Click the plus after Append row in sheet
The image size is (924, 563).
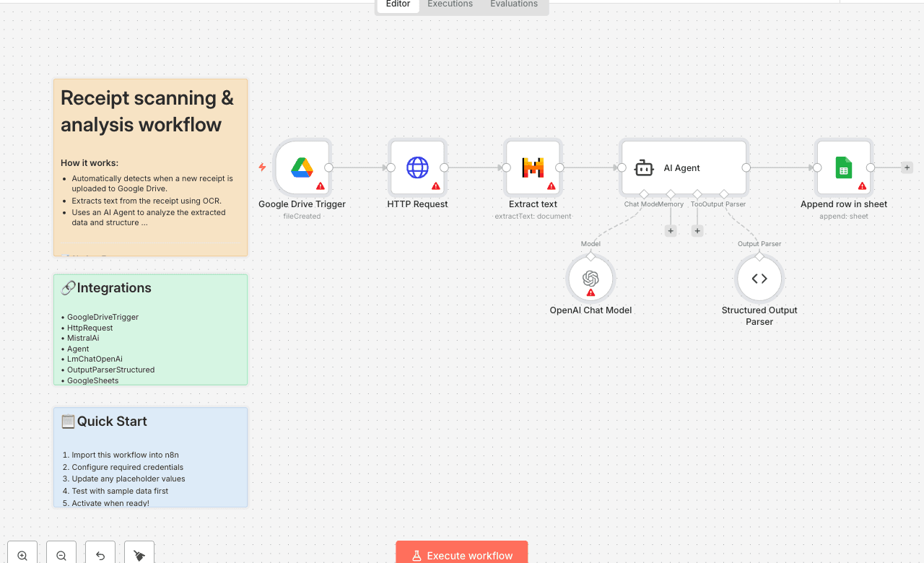907,167
